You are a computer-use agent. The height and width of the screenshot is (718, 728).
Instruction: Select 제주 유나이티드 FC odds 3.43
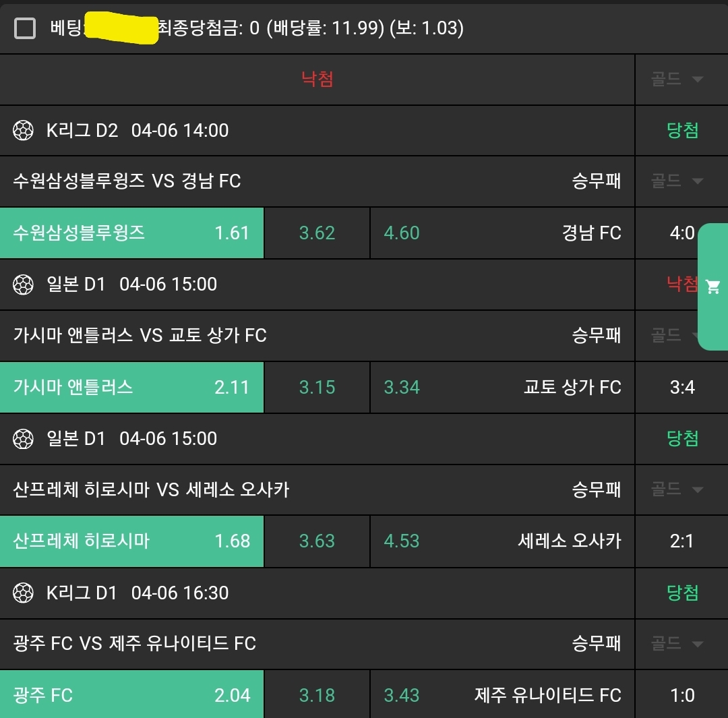click(x=502, y=694)
